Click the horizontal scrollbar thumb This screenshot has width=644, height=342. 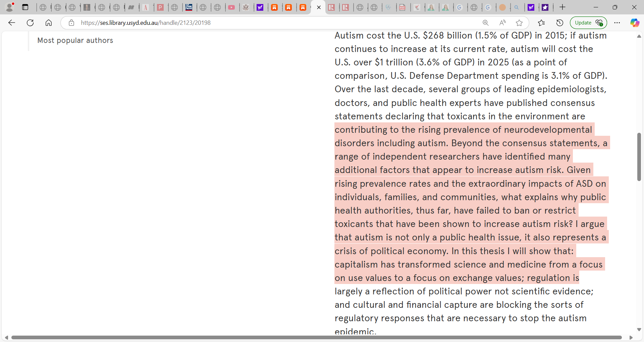tap(316, 337)
